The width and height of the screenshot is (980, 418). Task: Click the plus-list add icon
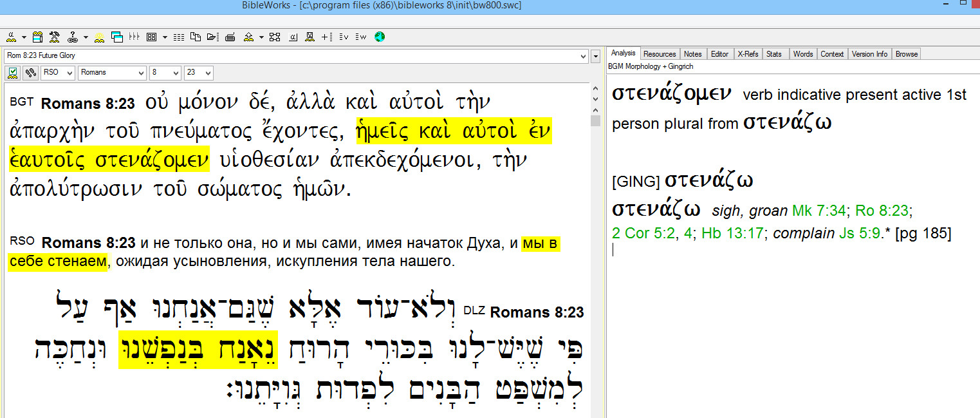(326, 37)
